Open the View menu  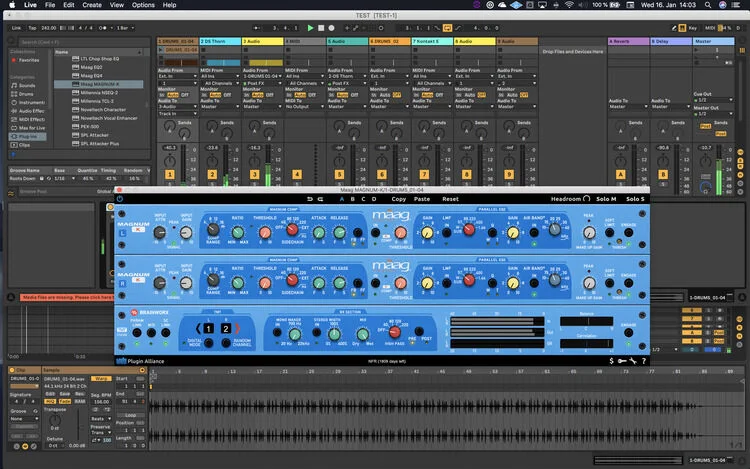[117, 5]
